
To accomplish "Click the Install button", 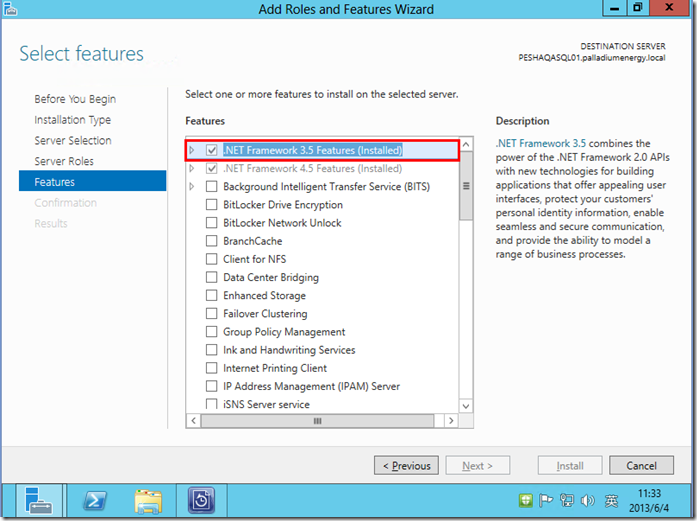I will (570, 465).
